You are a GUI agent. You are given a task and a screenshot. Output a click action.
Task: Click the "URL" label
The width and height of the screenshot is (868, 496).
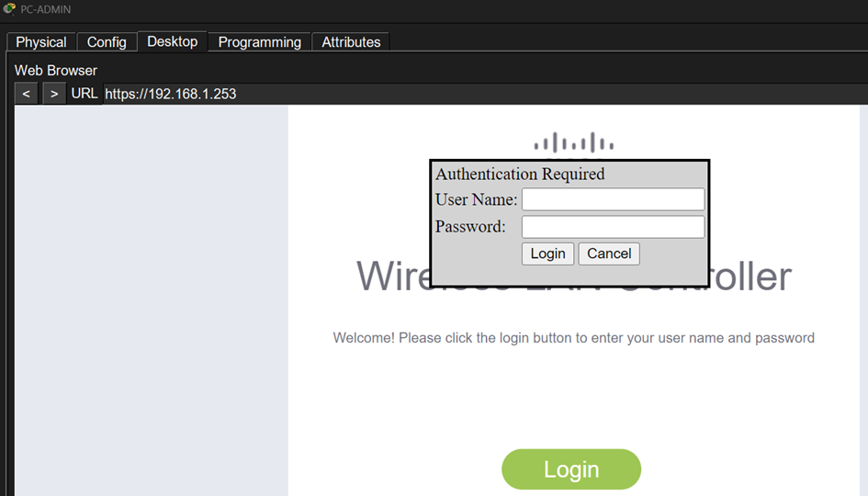(85, 94)
